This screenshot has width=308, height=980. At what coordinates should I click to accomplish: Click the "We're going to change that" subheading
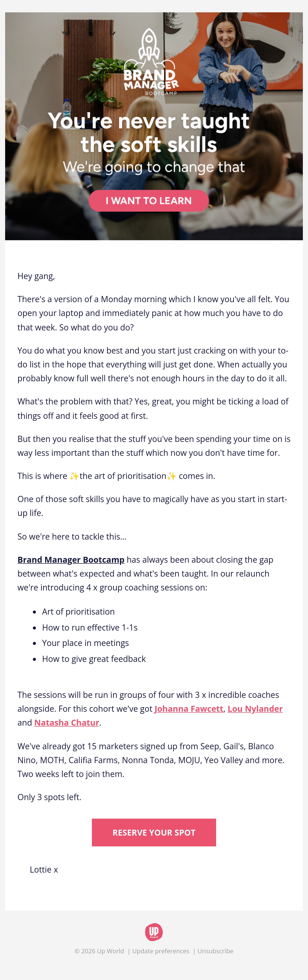tap(154, 167)
